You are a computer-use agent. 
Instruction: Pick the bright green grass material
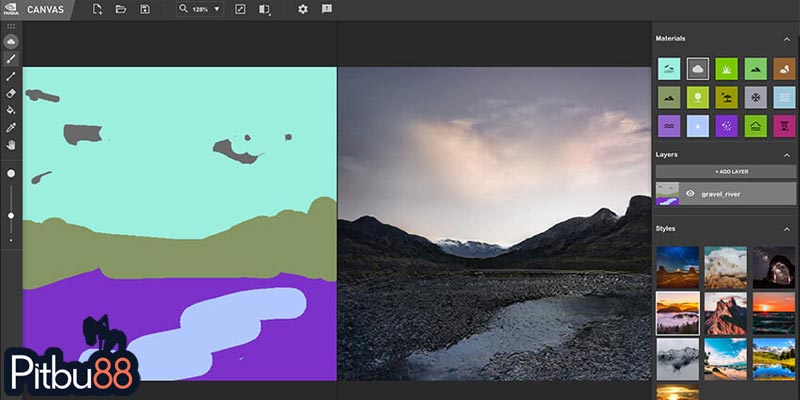pos(727,69)
